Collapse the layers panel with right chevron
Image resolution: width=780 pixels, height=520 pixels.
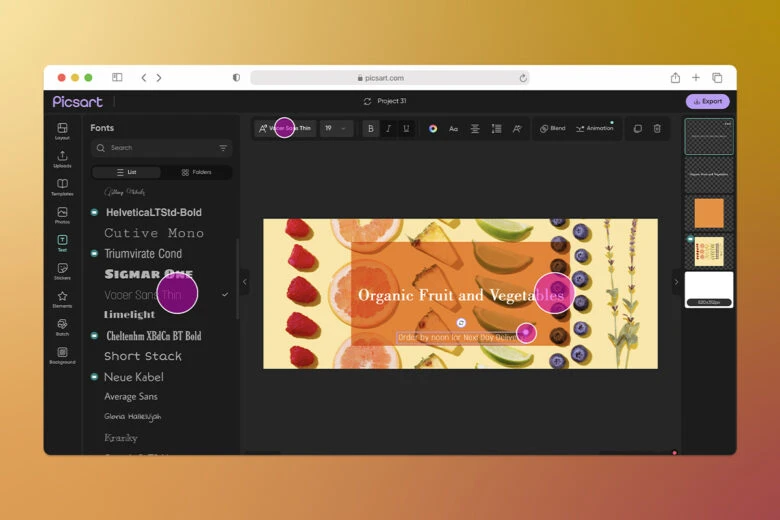(x=676, y=282)
